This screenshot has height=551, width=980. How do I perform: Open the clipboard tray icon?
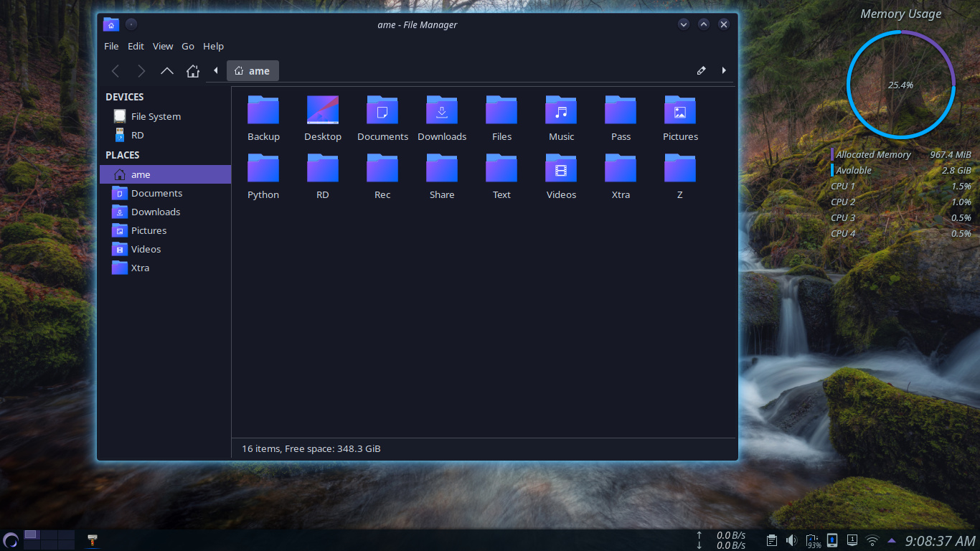(772, 540)
